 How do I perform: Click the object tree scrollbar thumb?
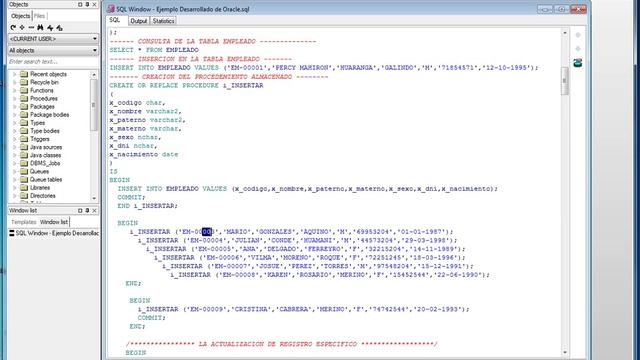pos(94,105)
